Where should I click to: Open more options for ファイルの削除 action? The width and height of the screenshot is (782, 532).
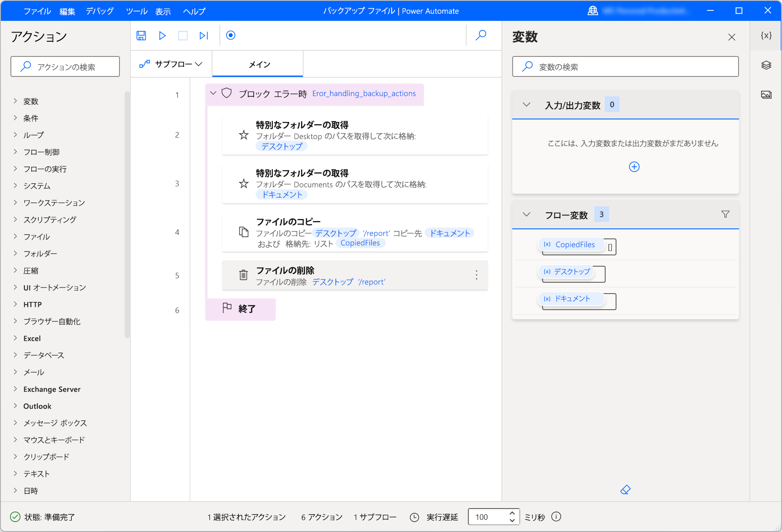pyautogui.click(x=477, y=275)
